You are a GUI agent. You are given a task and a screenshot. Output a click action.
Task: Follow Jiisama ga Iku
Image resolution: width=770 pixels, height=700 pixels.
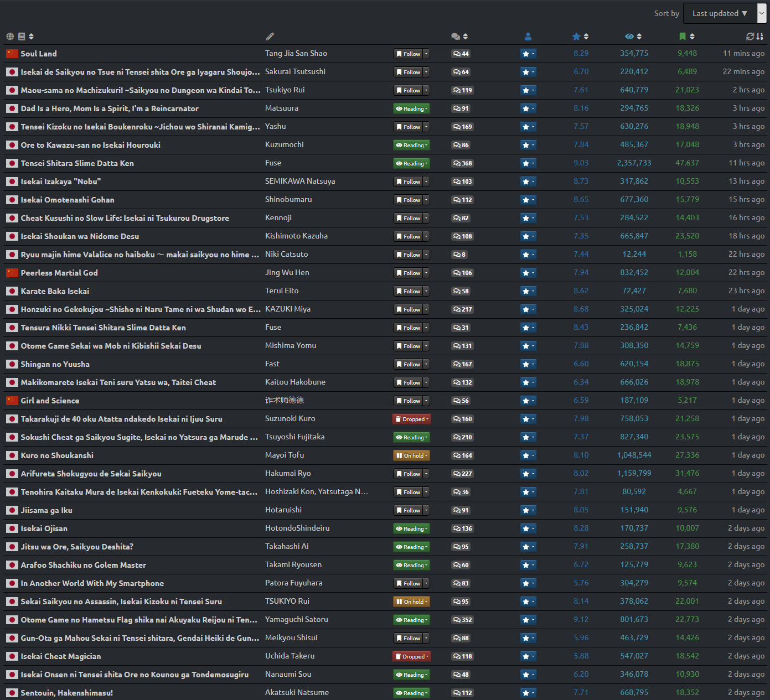[408, 510]
